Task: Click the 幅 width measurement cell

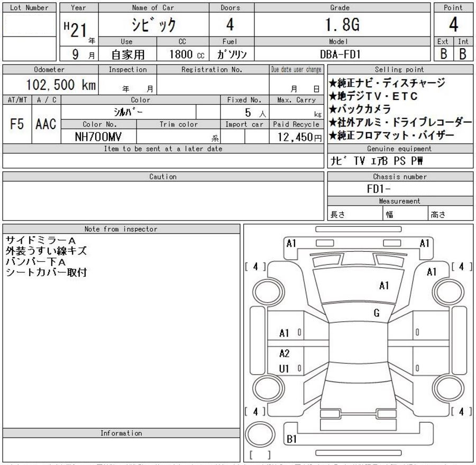Action: (406, 213)
